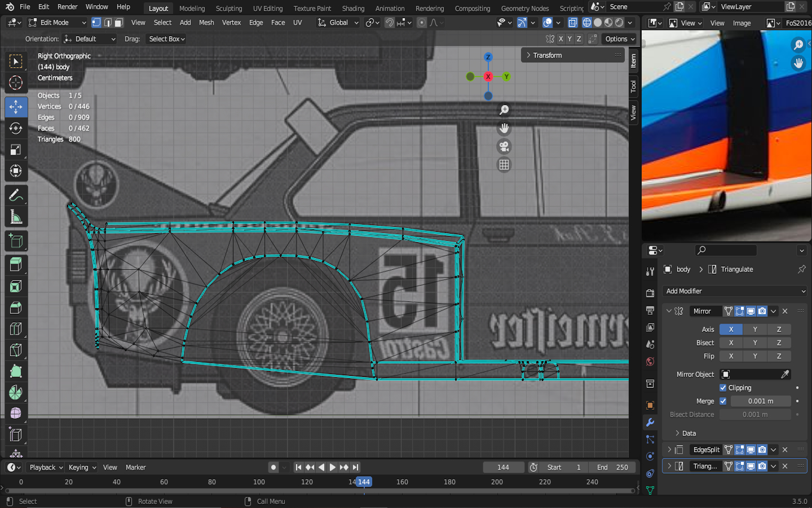Image resolution: width=812 pixels, height=508 pixels.
Task: Open the UV Editing workspace tab
Action: point(267,8)
